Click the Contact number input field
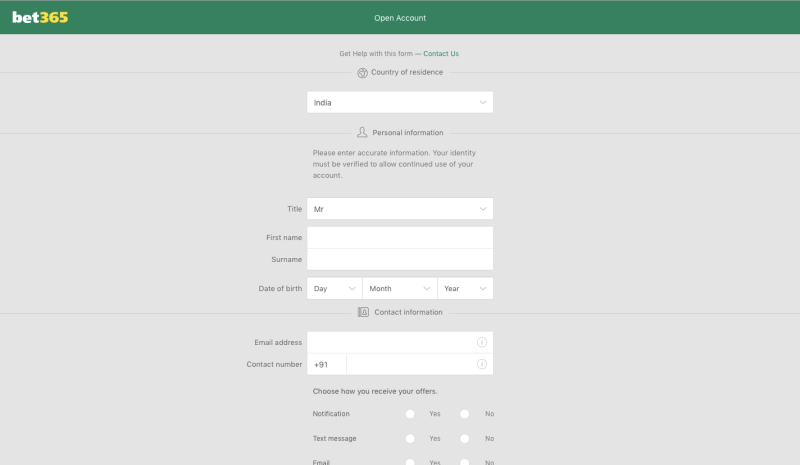The width and height of the screenshot is (800, 465). 419,364
